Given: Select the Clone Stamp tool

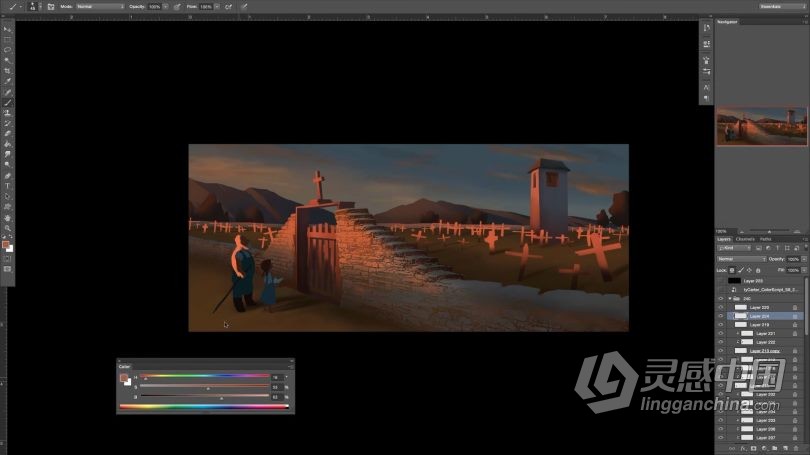Looking at the screenshot, I should coord(7,113).
